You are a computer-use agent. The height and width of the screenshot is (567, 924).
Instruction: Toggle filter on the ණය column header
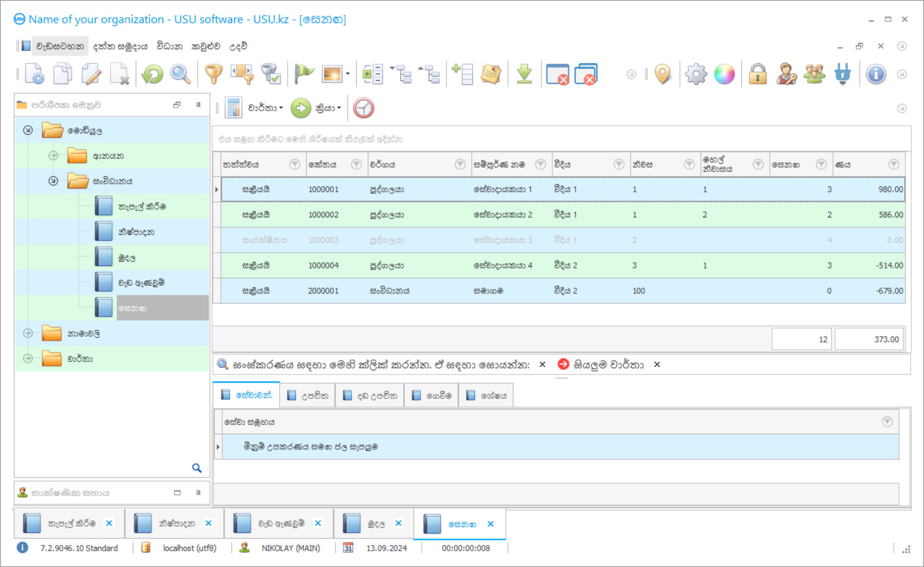pyautogui.click(x=893, y=165)
